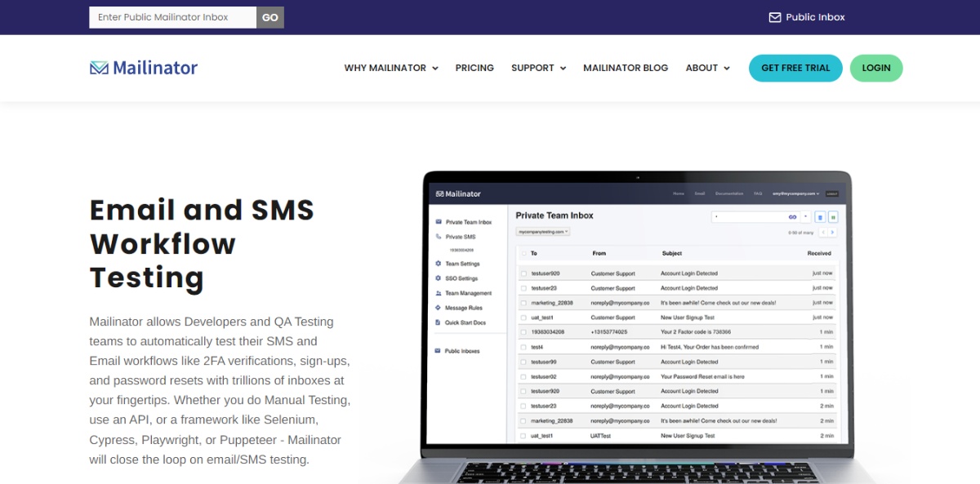The height and width of the screenshot is (484, 980).
Task: Open the amy@mycompany.com account dropdown
Action: (x=796, y=193)
